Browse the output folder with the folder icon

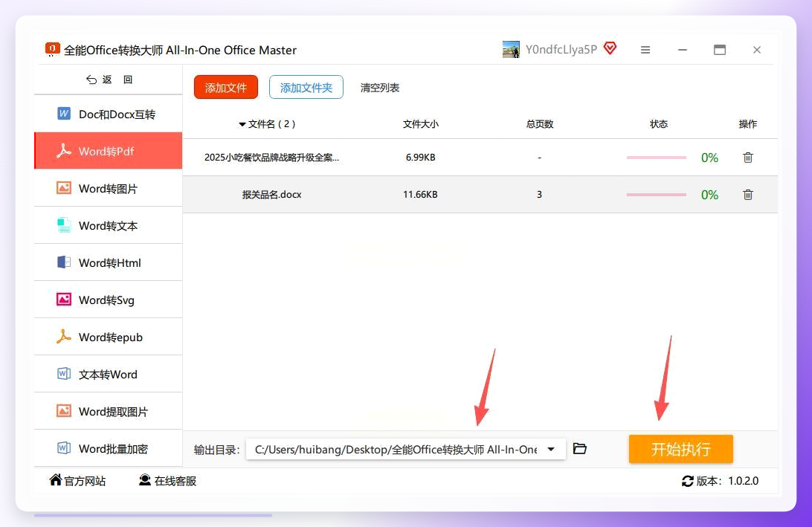[580, 448]
